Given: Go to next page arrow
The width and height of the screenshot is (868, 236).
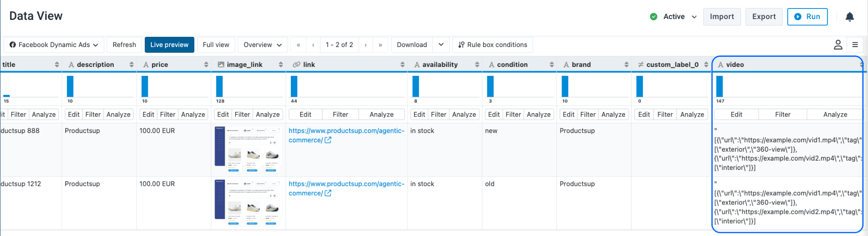Looking at the screenshot, I should point(365,45).
